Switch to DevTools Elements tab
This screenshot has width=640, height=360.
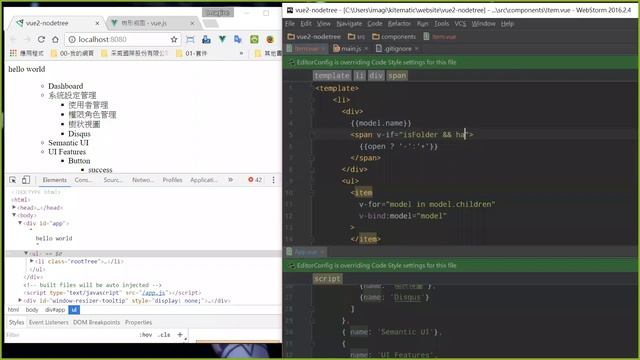[54, 180]
